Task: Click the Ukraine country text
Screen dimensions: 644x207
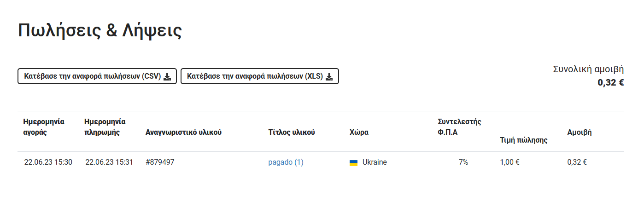Action: pyautogui.click(x=375, y=162)
